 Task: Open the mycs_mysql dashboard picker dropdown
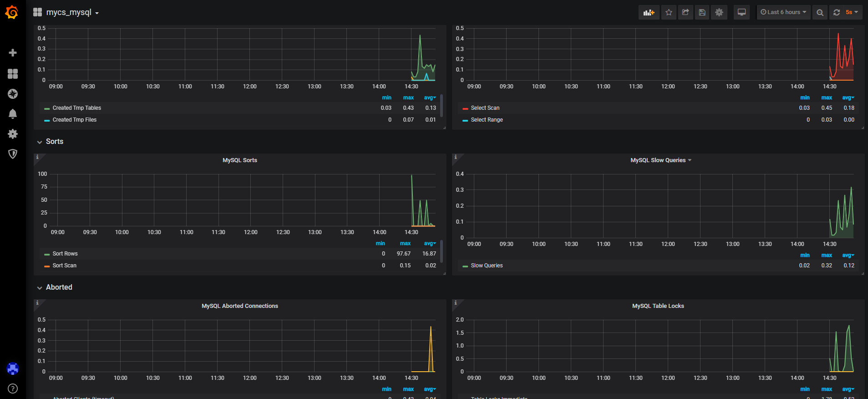(x=72, y=12)
